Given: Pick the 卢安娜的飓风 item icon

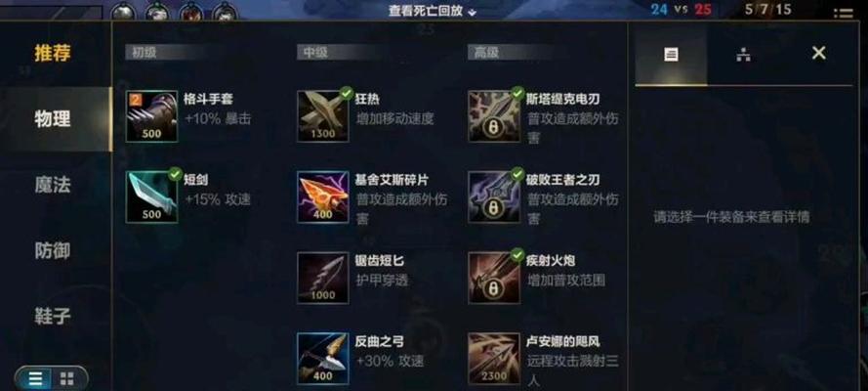Looking at the screenshot, I should (x=494, y=359).
